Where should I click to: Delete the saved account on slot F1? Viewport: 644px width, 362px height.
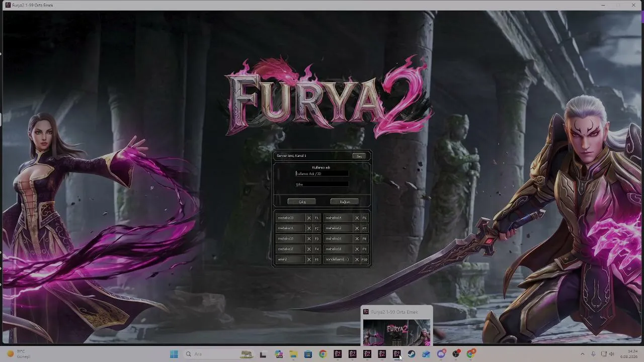coord(309,218)
